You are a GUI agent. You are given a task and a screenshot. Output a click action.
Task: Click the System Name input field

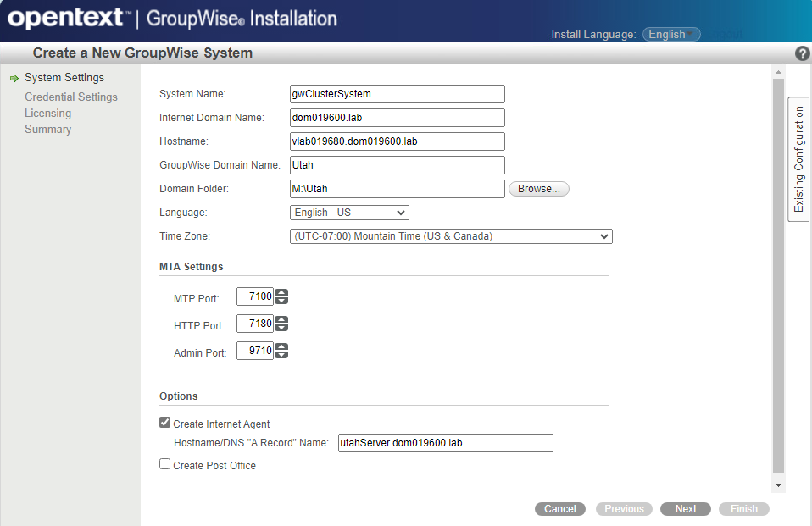pos(397,94)
